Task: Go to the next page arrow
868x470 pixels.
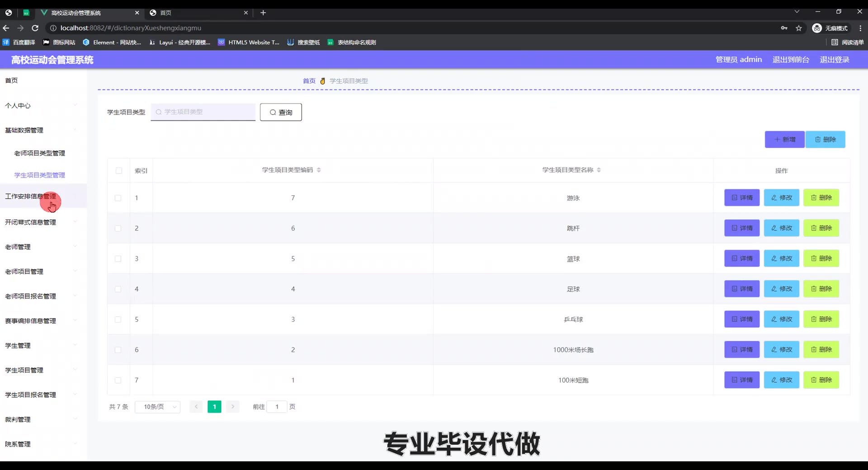Action: [233, 407]
